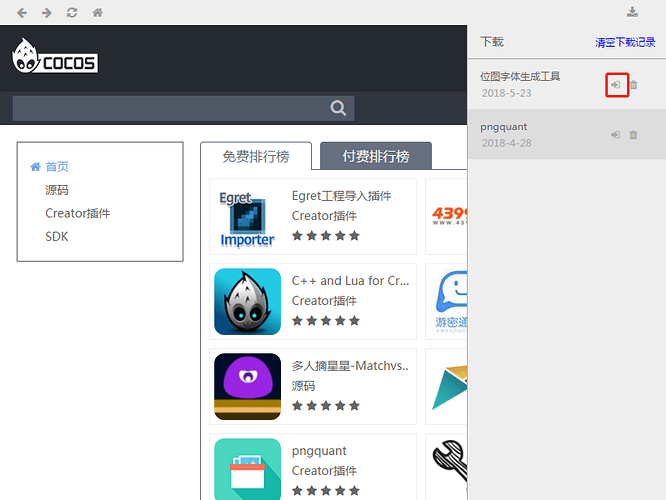Open the SDK category

[57, 237]
